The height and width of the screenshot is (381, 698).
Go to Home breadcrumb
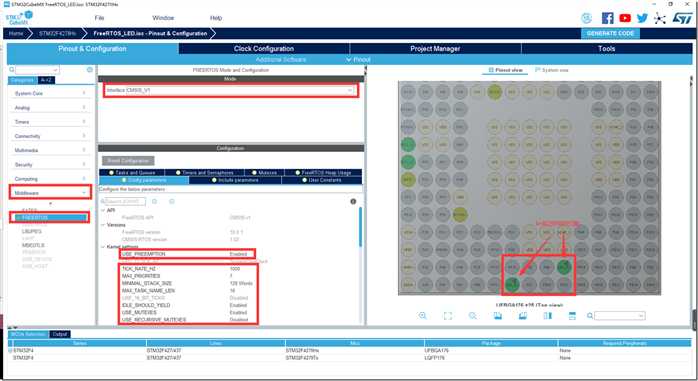point(16,33)
